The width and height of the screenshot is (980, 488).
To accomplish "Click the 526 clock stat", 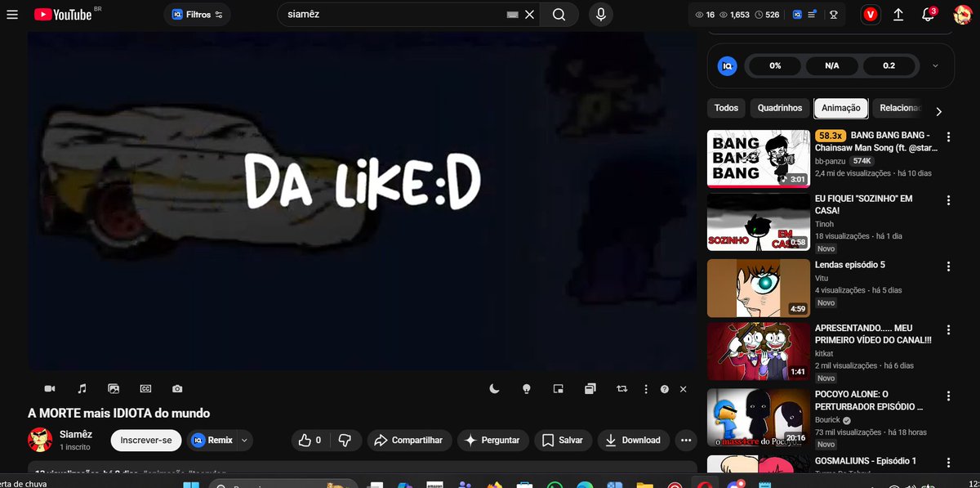I will 767,15.
